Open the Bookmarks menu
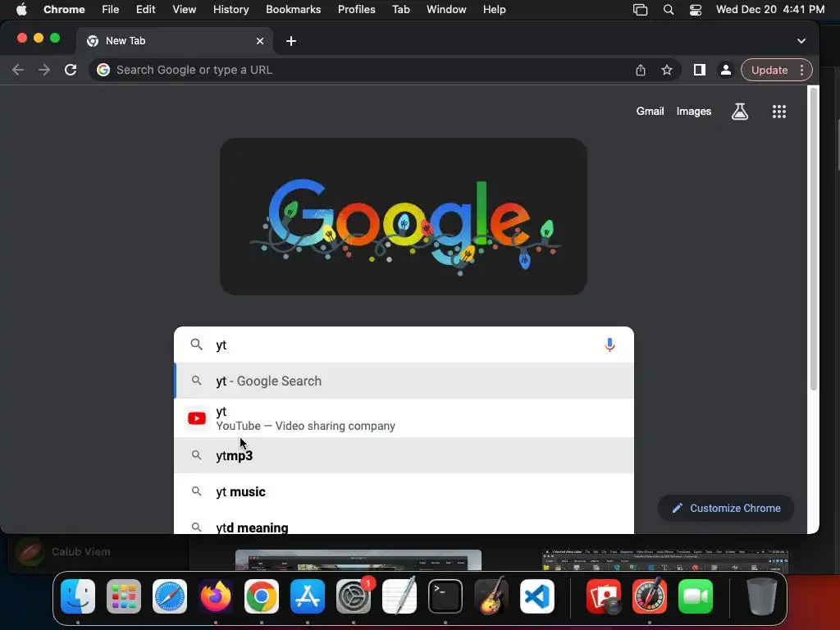Viewport: 840px width, 630px height. [x=293, y=9]
